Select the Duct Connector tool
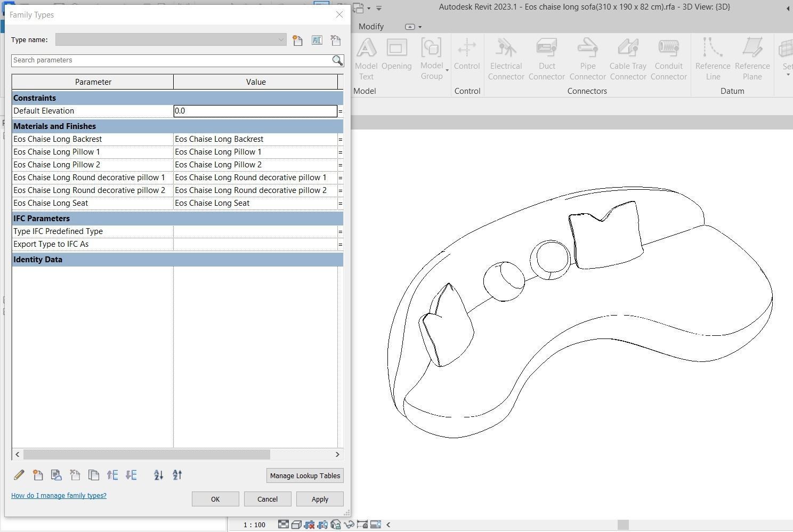This screenshot has width=793, height=532. pyautogui.click(x=547, y=59)
